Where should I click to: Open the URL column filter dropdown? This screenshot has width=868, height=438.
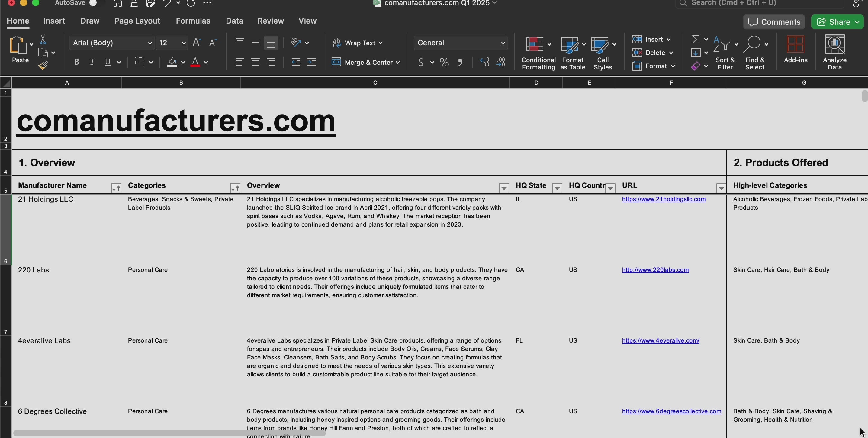[x=721, y=188]
